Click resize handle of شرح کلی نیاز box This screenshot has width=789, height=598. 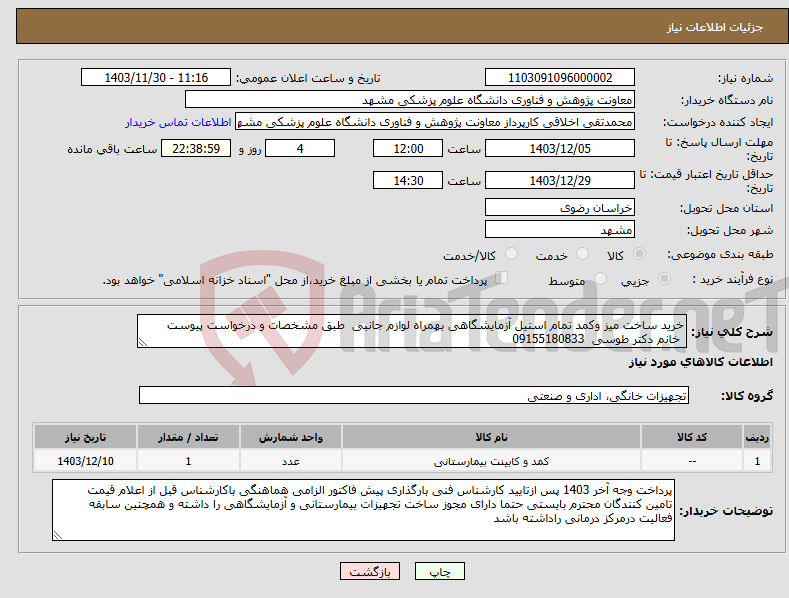click(143, 342)
